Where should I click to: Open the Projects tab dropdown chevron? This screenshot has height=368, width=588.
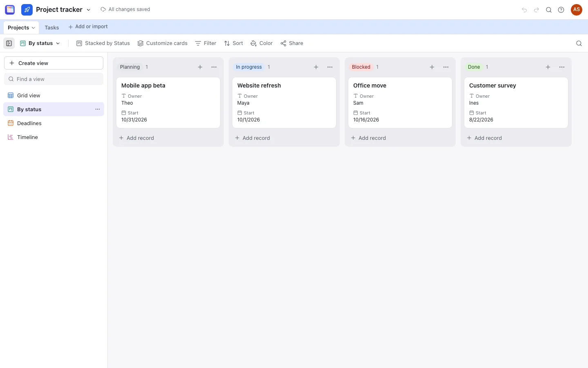coord(33,28)
